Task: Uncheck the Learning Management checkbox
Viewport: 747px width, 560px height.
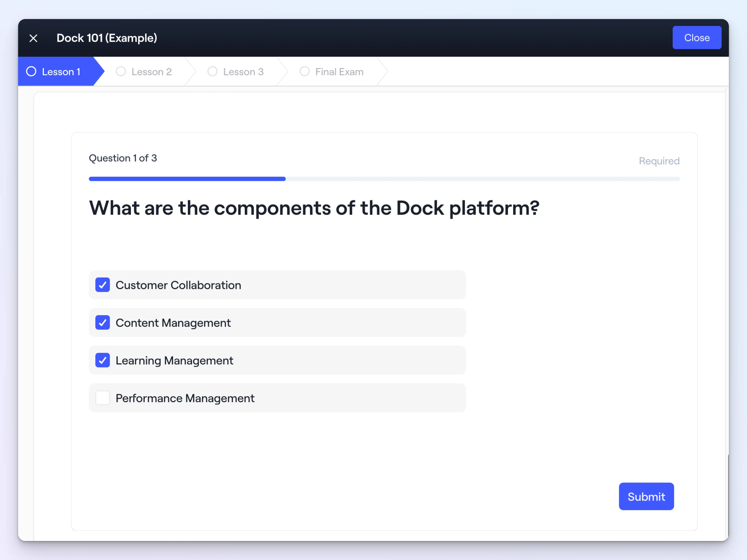Action: coord(102,360)
